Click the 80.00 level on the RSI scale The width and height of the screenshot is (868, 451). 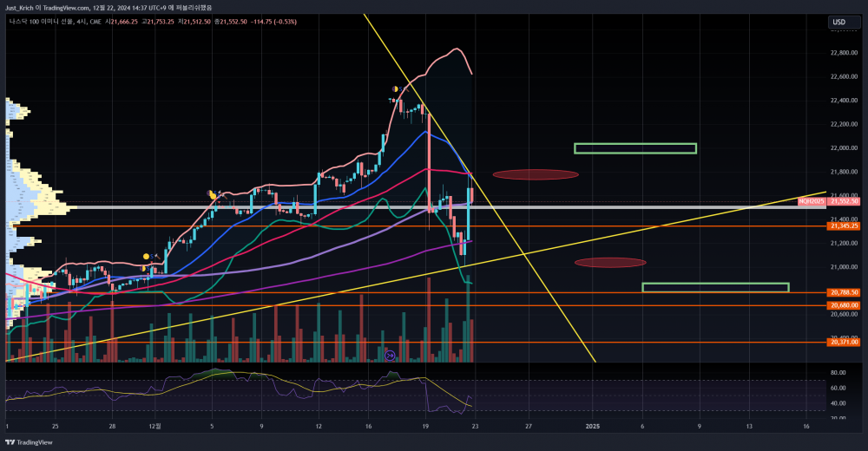point(838,372)
